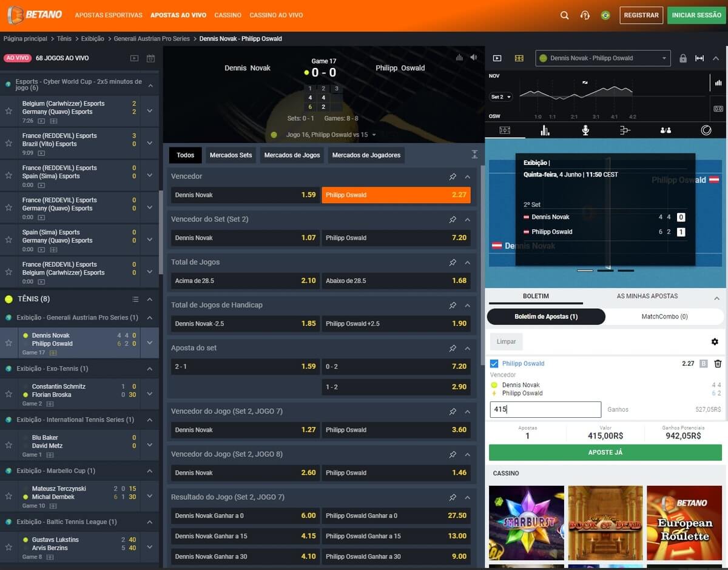Screen dimensions: 728x570
Task: Collapse the Exibição - Exo-Tennis group
Action: [150, 369]
